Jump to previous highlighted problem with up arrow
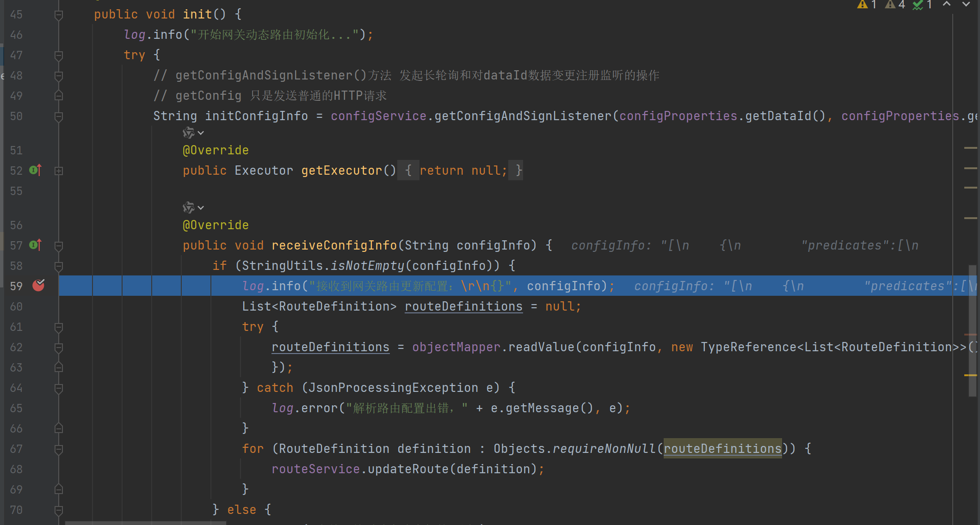 [947, 4]
